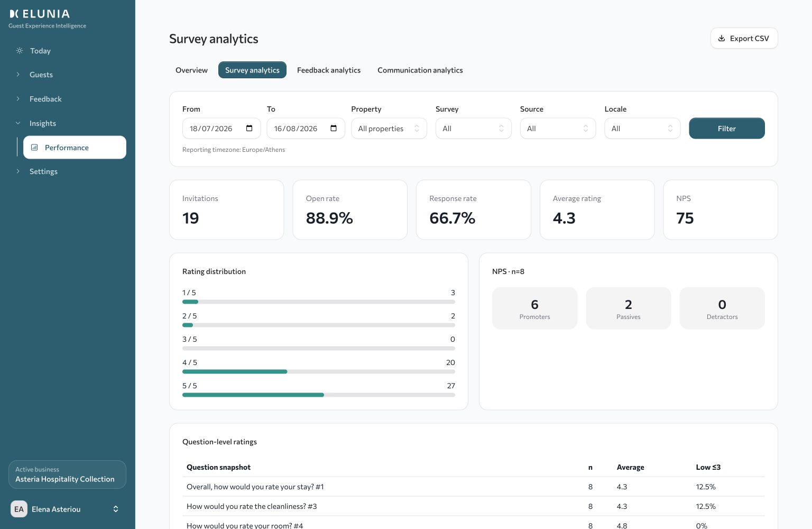Viewport: 812px width, 529px height.
Task: Click the From date field
Action: [x=222, y=129]
